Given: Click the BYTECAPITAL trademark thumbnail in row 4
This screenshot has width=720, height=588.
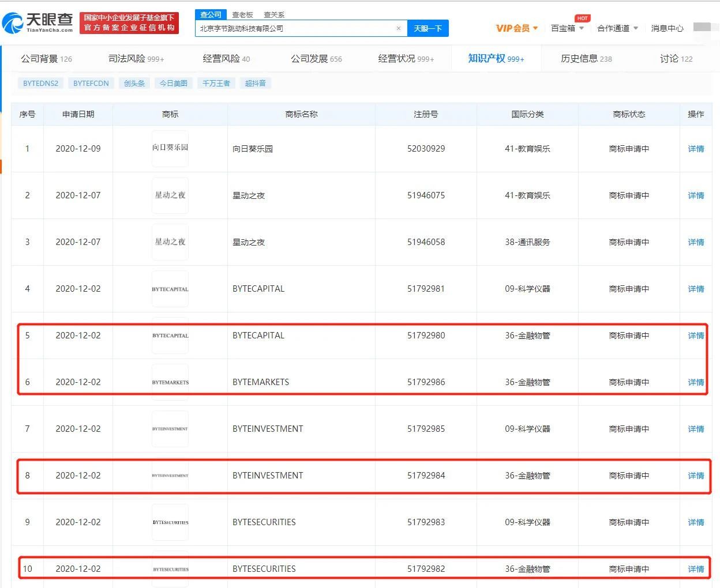Looking at the screenshot, I should pos(170,288).
